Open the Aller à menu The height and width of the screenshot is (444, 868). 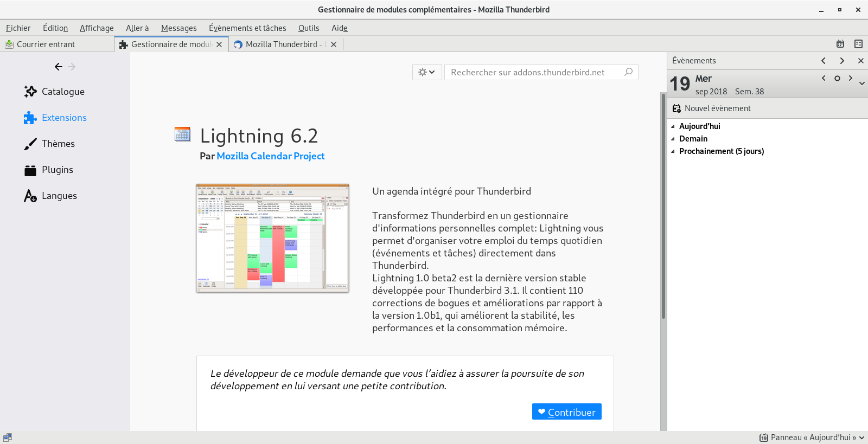(x=137, y=28)
